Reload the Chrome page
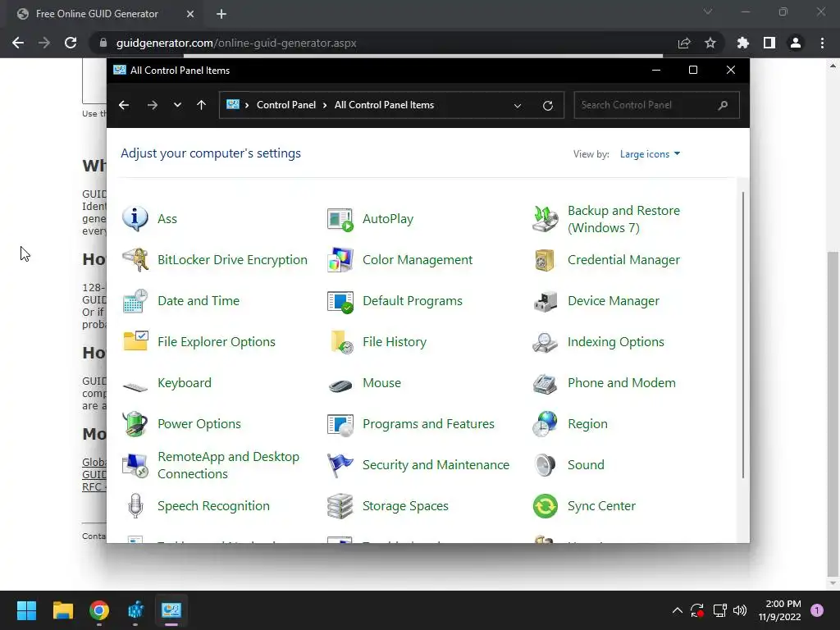The width and height of the screenshot is (840, 630). click(x=71, y=43)
